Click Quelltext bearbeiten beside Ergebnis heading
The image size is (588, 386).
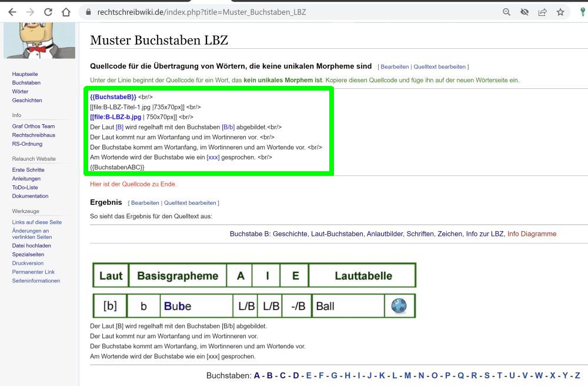pyautogui.click(x=190, y=203)
